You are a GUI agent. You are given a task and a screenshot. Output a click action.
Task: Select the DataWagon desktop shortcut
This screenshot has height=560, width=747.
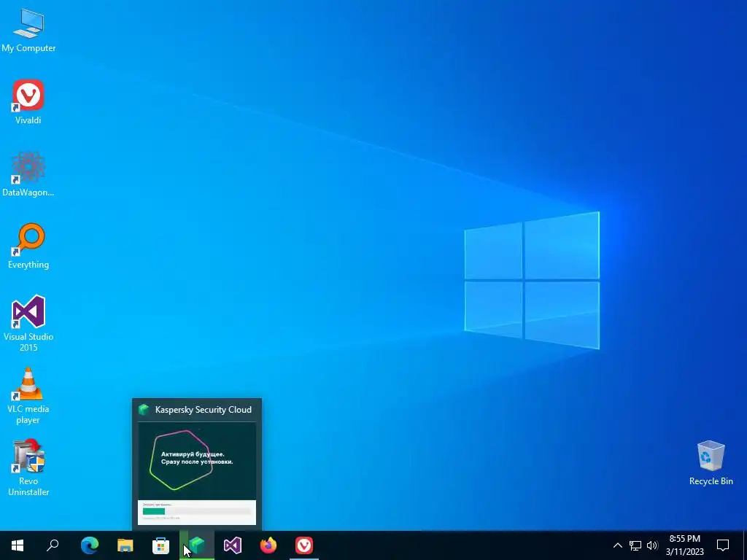[28, 174]
